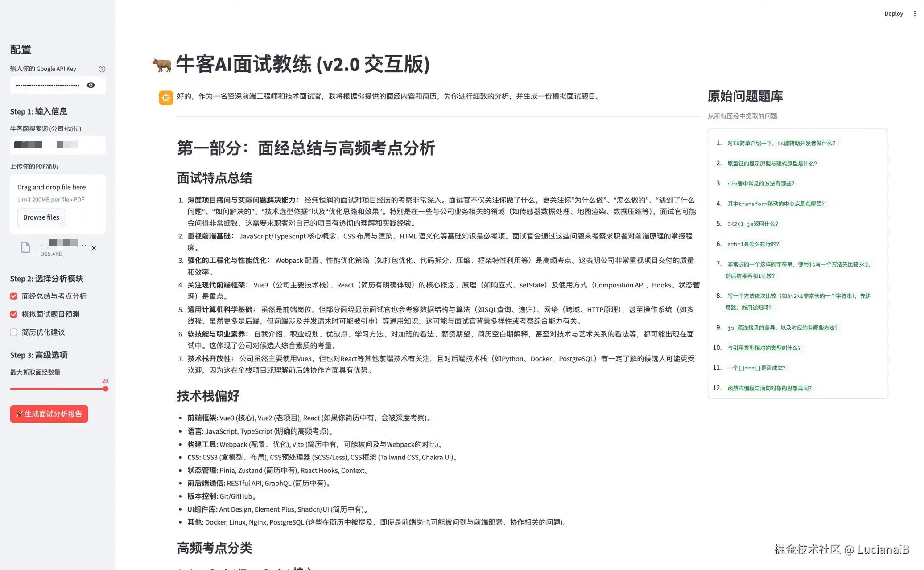Uncheck 面经总结与考点分析 checkbox
The height and width of the screenshot is (570, 924).
point(14,296)
